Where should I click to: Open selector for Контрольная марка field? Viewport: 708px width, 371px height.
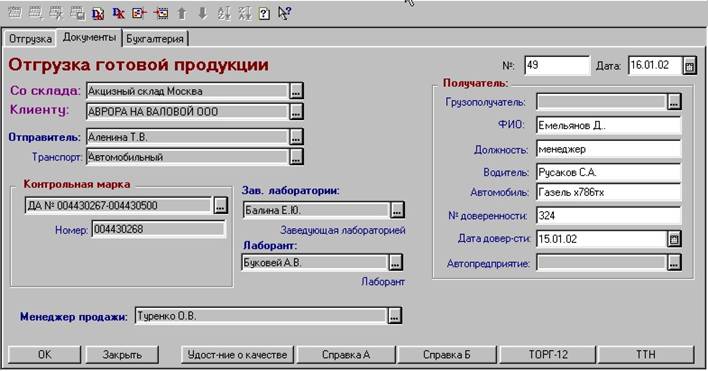(220, 205)
